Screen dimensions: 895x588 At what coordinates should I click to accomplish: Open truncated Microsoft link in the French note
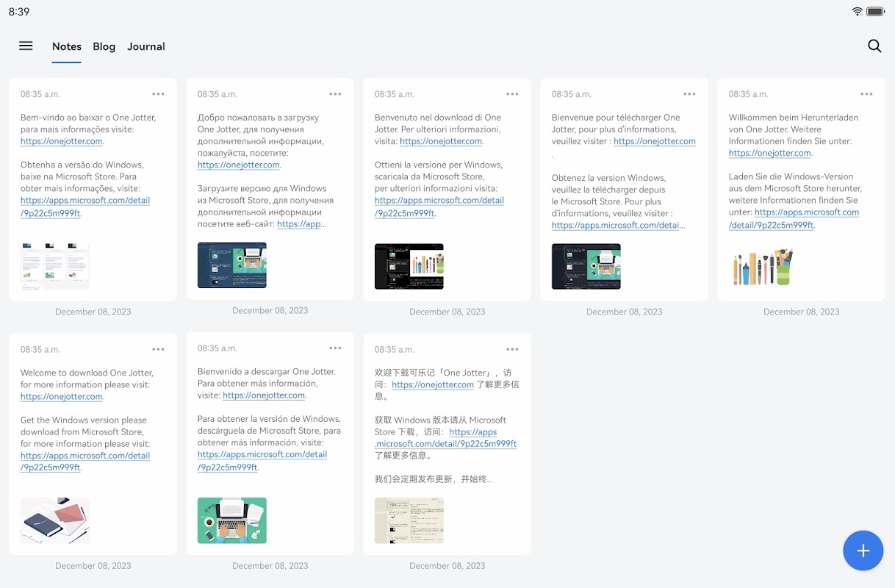(618, 225)
